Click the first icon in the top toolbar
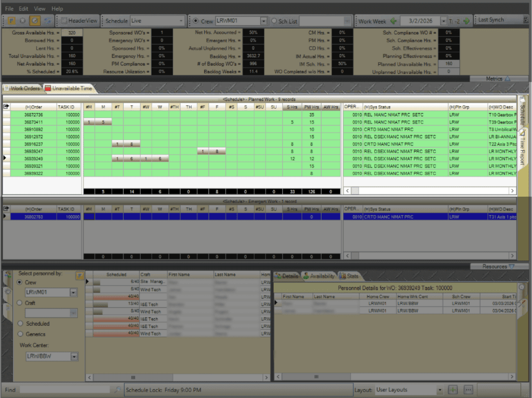532x398 pixels. click(11, 21)
